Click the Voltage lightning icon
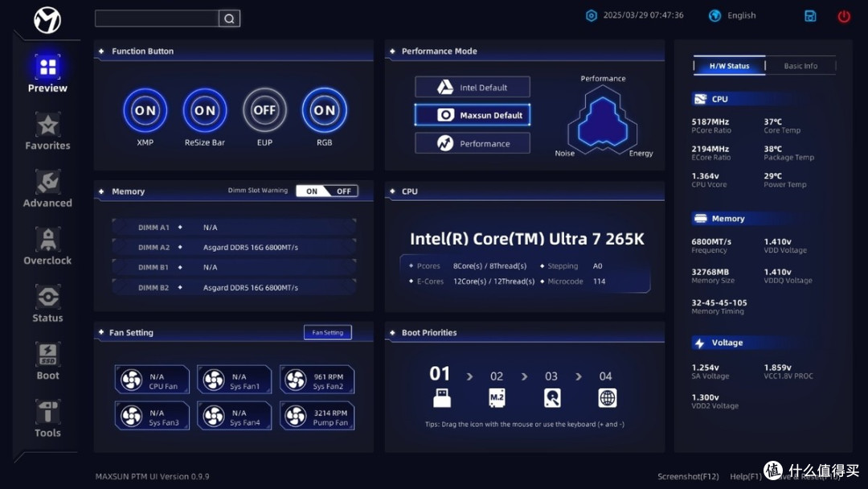This screenshot has width=868, height=489. (700, 343)
